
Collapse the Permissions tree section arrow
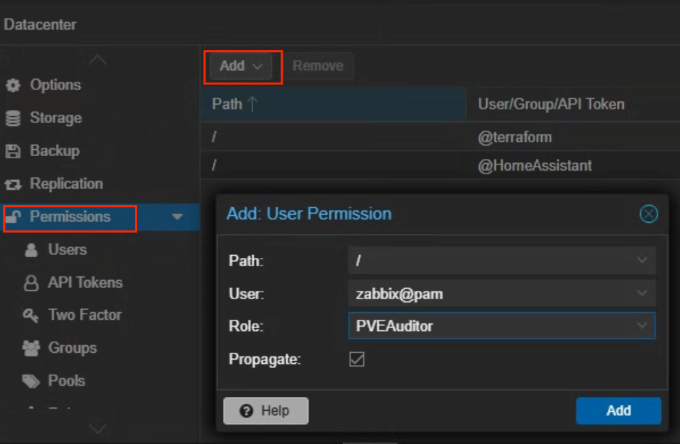177,217
